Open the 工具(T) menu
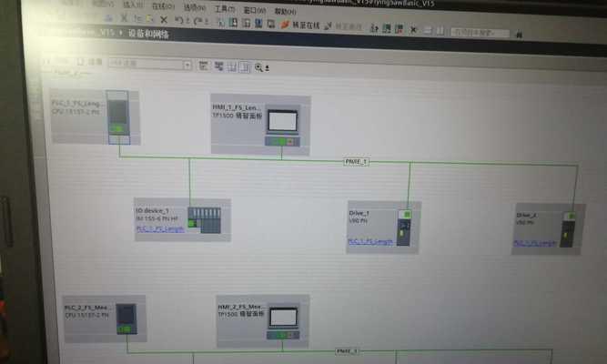 tap(225, 8)
